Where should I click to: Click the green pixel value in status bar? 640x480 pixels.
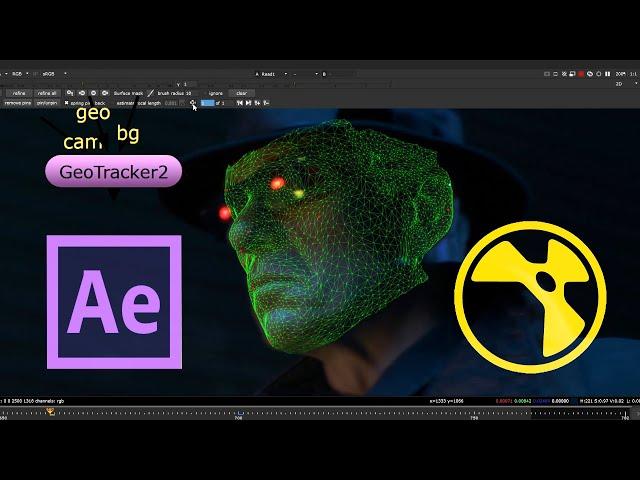click(522, 401)
